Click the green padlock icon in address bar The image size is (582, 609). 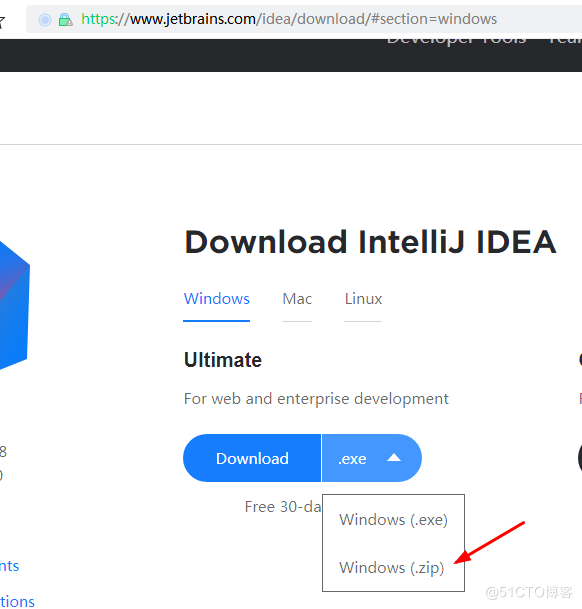pos(65,19)
